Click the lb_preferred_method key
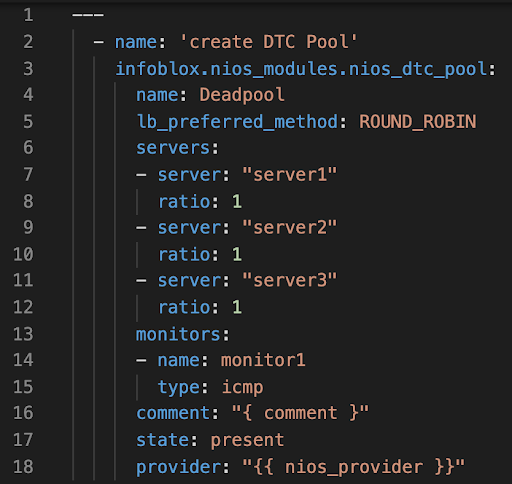 238,122
